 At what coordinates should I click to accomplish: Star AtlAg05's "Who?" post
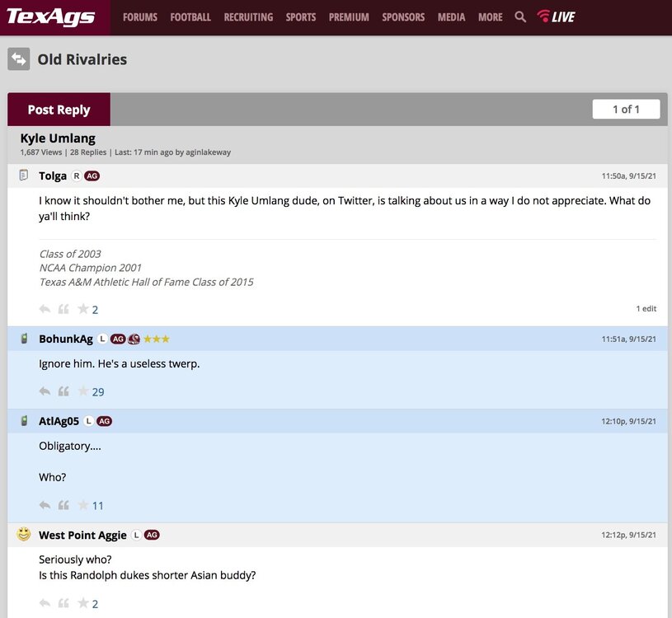click(x=83, y=505)
